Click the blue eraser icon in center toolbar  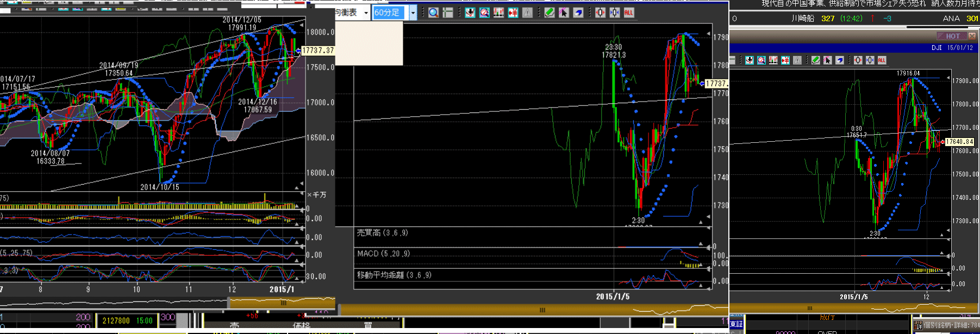coord(578,12)
